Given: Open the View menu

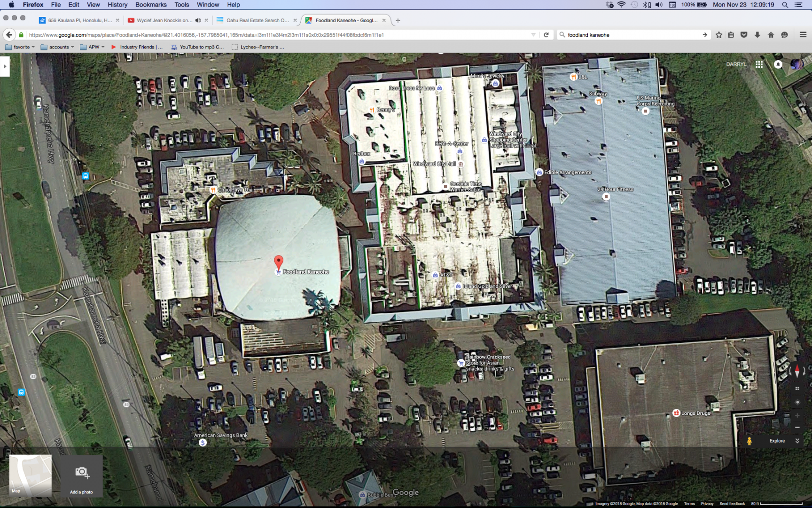Looking at the screenshot, I should (x=93, y=5).
